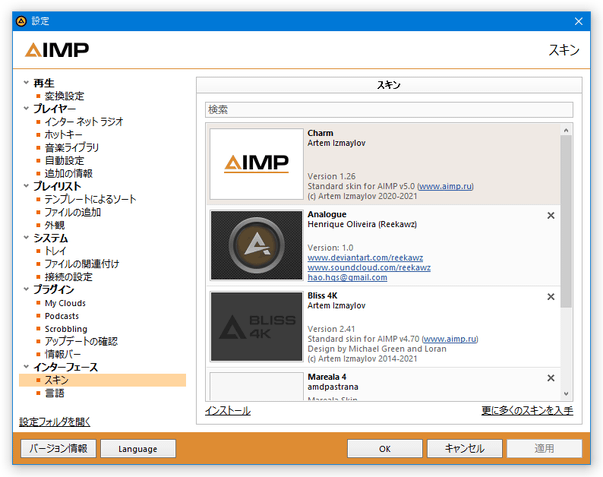Collapse the プレイリスト tree section
Screen dimensions: 603x477
[26, 186]
